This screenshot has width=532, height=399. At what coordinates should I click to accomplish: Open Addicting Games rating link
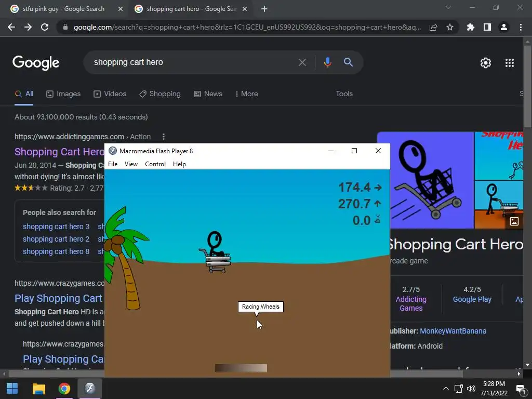coord(411,303)
